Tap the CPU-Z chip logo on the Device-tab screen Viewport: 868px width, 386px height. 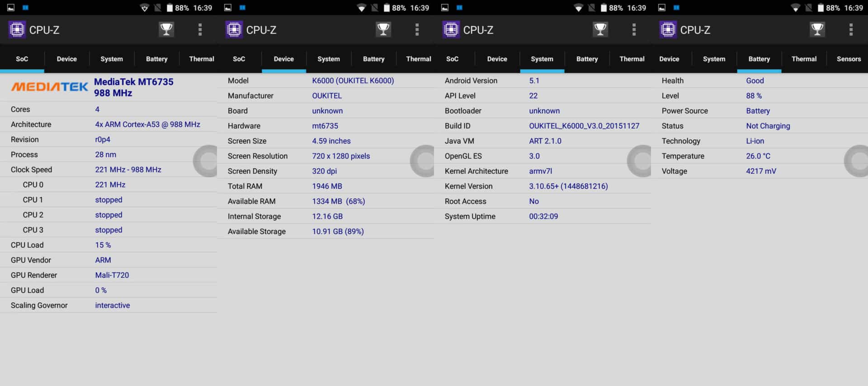click(234, 30)
